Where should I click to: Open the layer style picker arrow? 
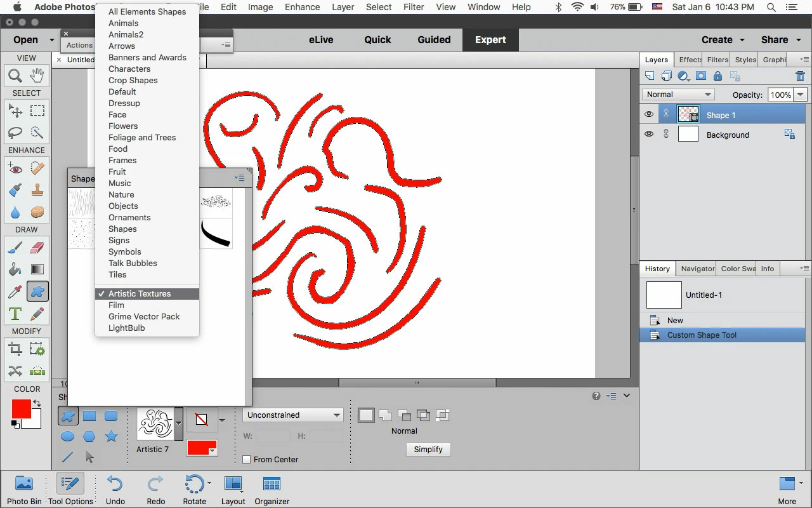(221, 420)
